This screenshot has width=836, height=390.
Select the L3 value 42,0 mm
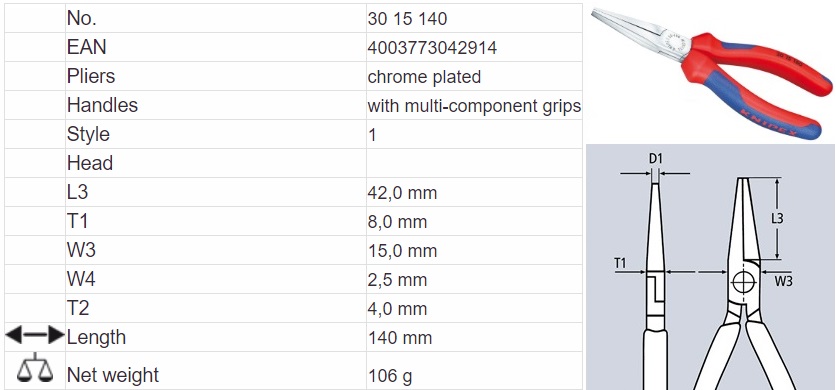click(x=402, y=193)
